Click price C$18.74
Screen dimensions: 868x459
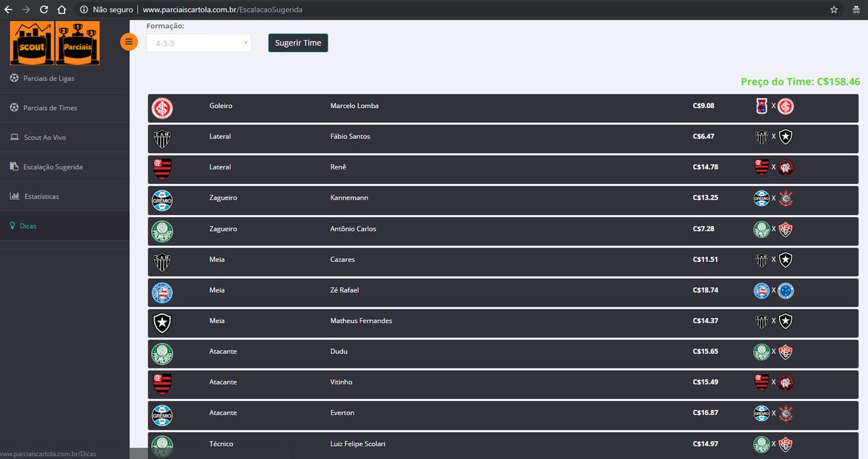pos(705,290)
